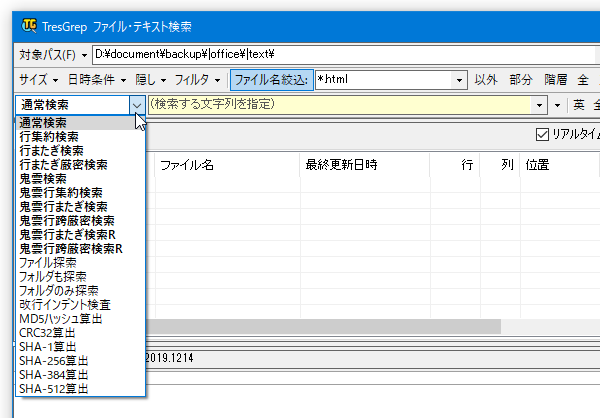Choose 鬼雲行またぎ検索R search mode
Image resolution: width=600 pixels, height=418 pixels.
tap(80, 235)
